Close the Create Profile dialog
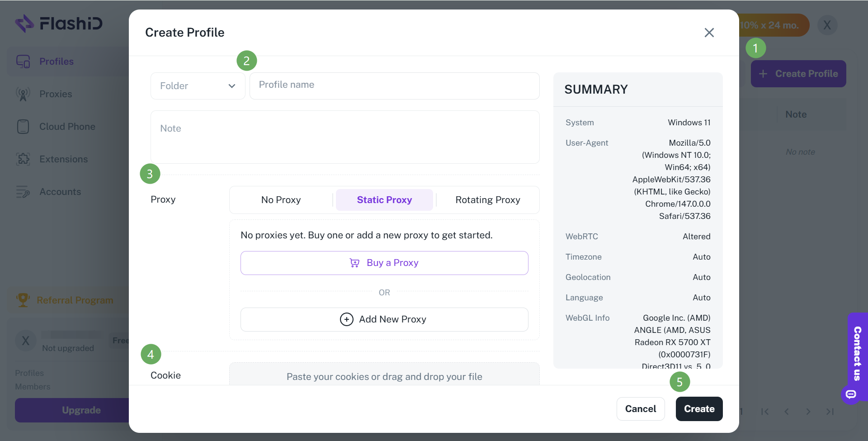This screenshot has width=868, height=441. pos(709,33)
